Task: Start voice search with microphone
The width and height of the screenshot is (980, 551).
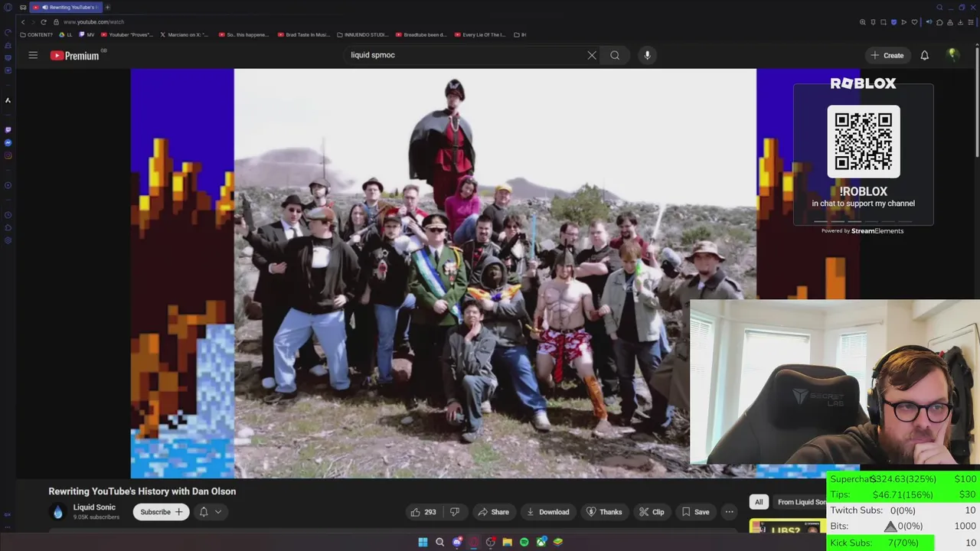Action: click(x=647, y=55)
